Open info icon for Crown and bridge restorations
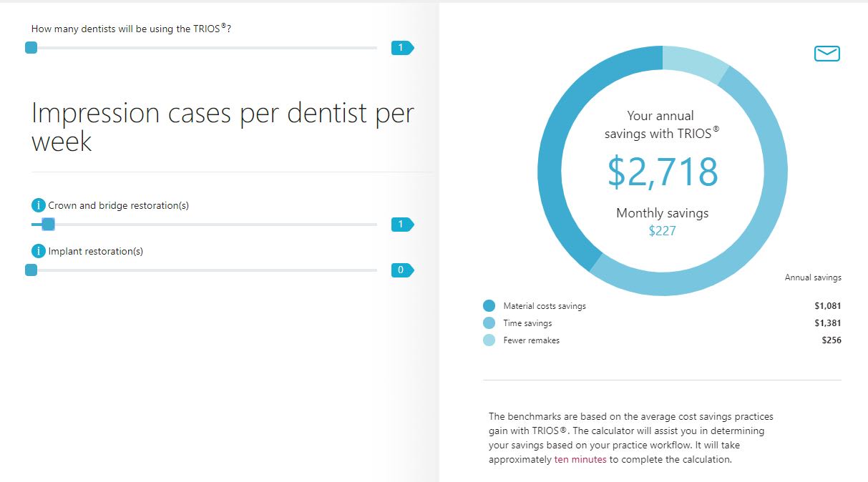The image size is (868, 482). point(39,206)
